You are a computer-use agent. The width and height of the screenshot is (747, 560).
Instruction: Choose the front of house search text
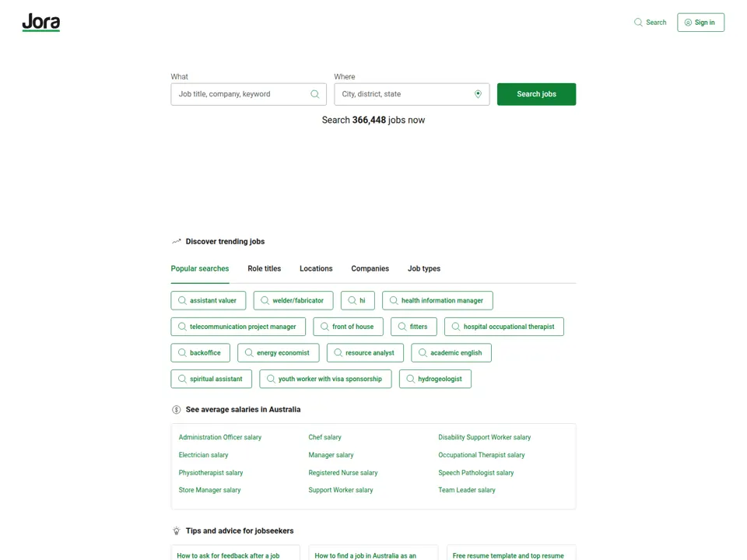pos(353,327)
